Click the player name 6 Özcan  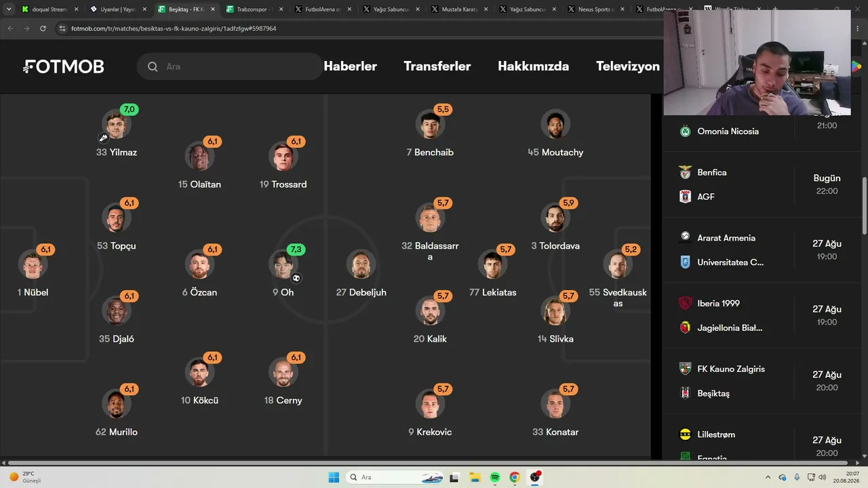(x=199, y=292)
